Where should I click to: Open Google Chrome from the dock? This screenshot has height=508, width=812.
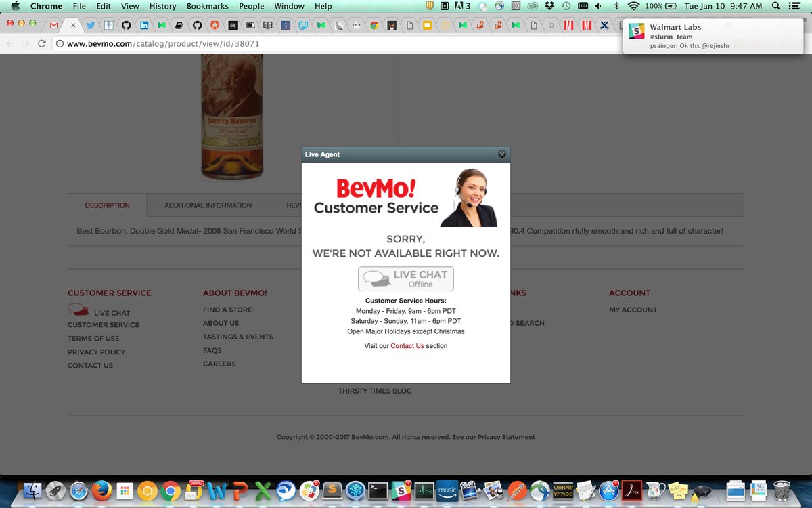(170, 491)
